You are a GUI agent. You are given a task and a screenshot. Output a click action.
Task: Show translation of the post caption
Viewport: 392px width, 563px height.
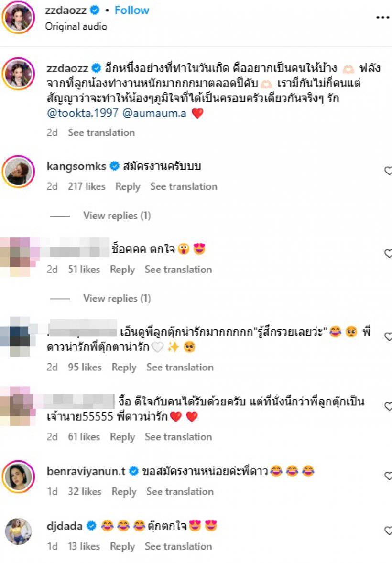[101, 132]
